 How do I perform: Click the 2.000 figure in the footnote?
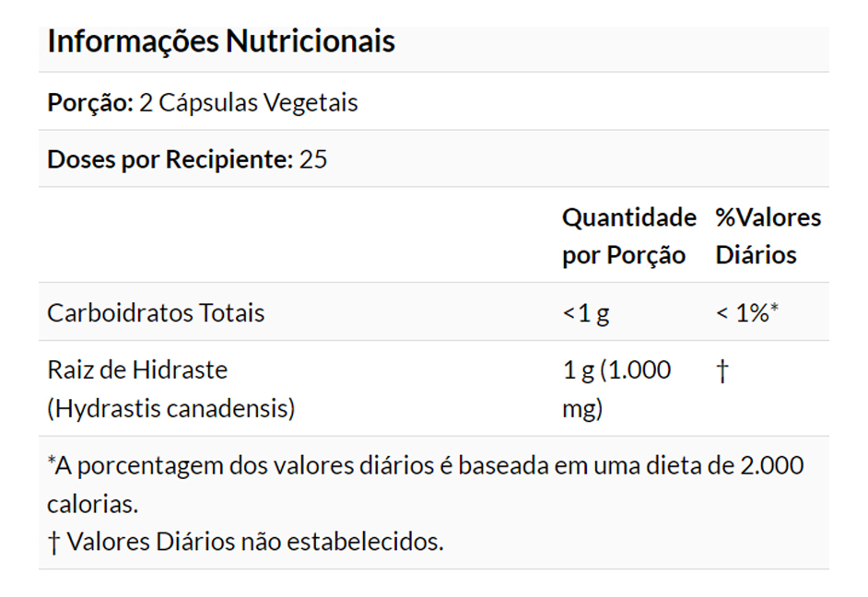[x=771, y=465]
